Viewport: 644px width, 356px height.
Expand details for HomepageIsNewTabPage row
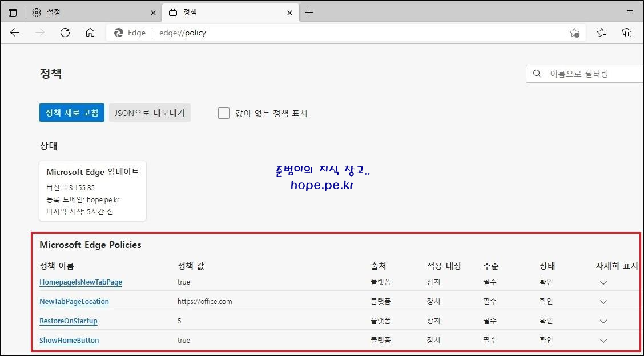[603, 282]
